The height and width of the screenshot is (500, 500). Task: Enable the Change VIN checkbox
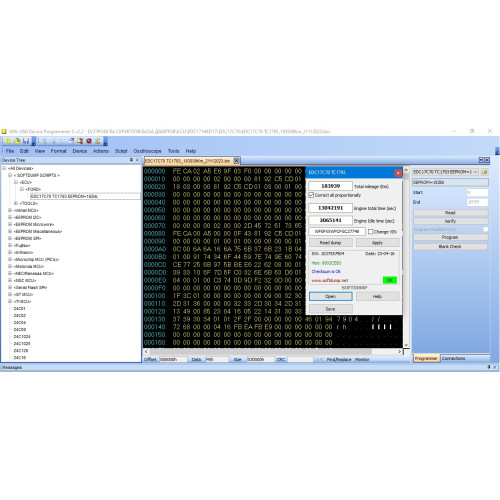tap(370, 231)
